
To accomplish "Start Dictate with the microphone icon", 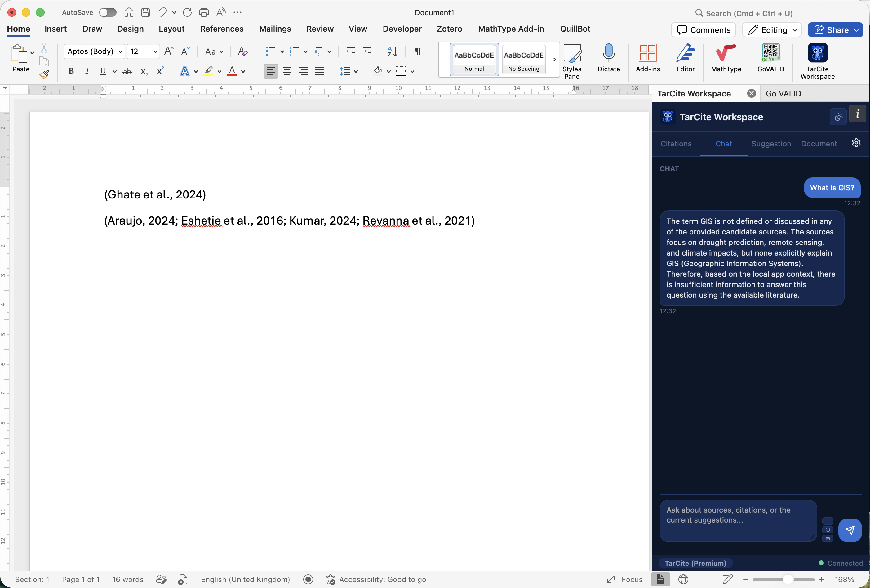I will [x=609, y=58].
